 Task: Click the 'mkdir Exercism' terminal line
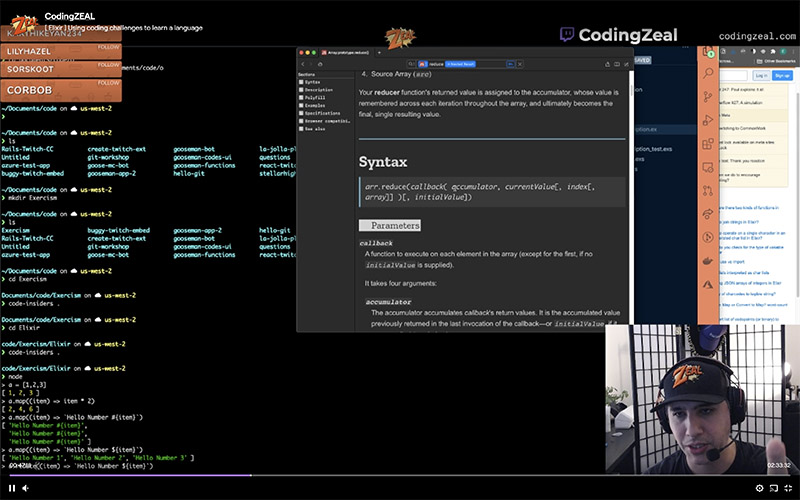point(33,198)
